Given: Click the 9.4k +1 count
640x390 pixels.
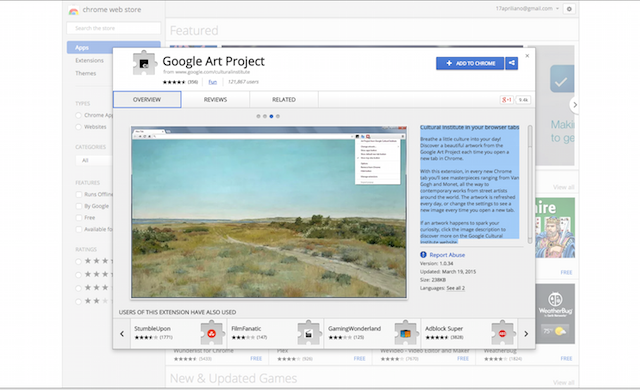Looking at the screenshot, I should pos(523,100).
